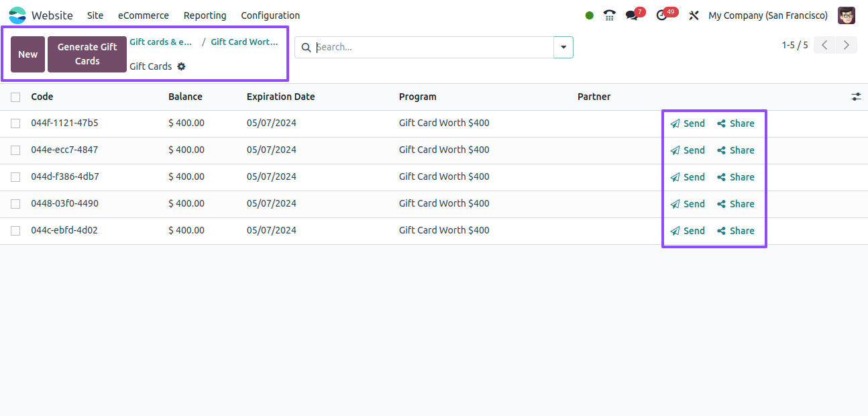Open the My Company (San Francisco) switcher

point(768,15)
